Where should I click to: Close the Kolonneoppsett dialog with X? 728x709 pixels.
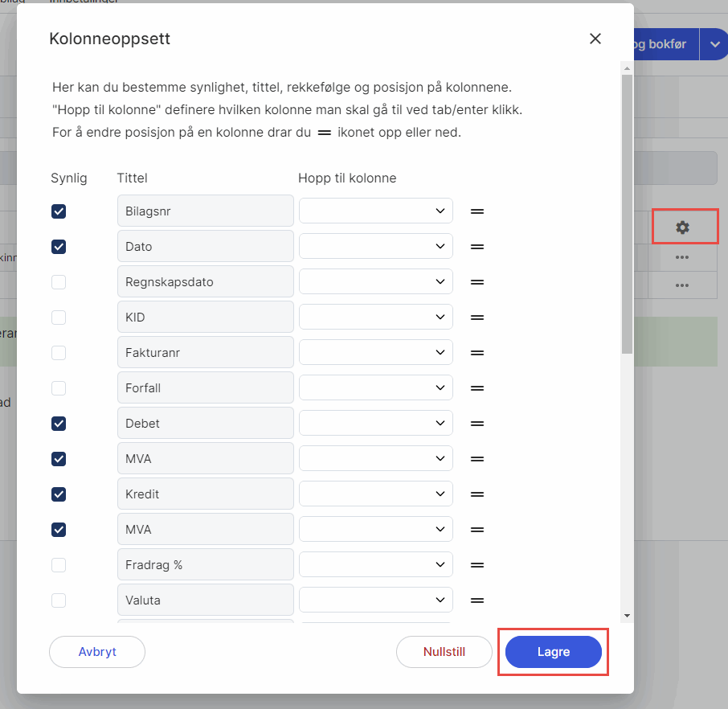tap(595, 39)
